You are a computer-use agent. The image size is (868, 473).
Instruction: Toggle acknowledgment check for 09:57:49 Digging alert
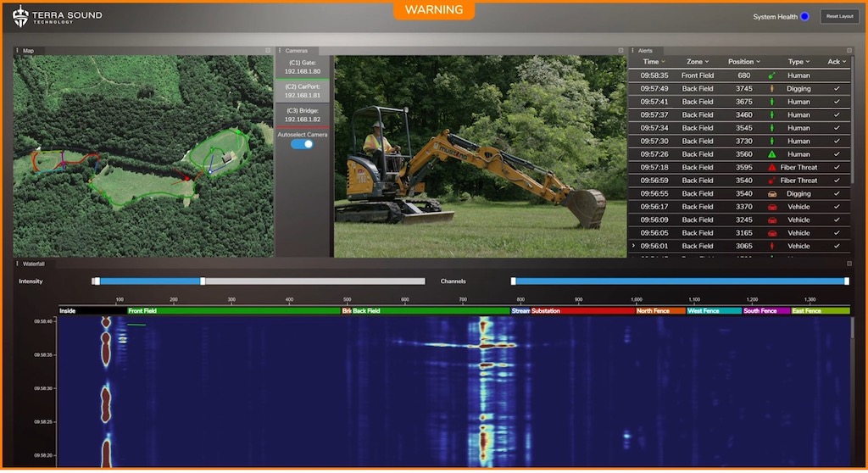[837, 89]
